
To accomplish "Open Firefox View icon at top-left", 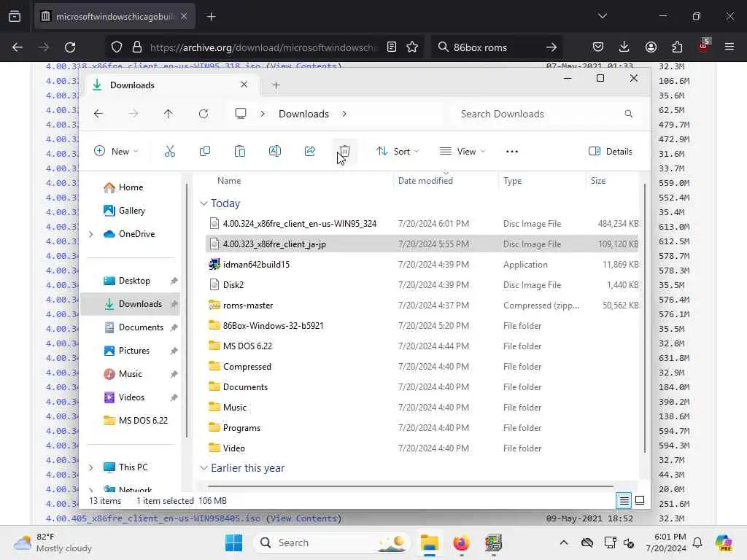I will [x=15, y=17].
